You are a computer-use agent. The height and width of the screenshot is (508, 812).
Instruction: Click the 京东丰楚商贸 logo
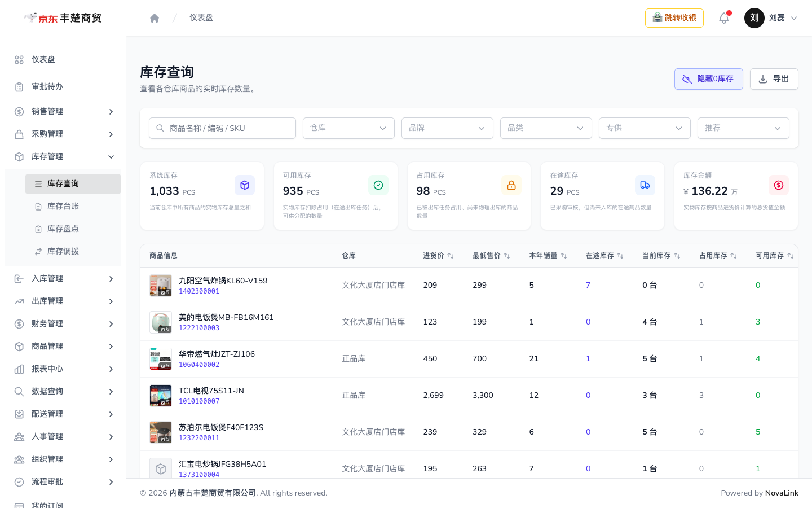click(63, 18)
